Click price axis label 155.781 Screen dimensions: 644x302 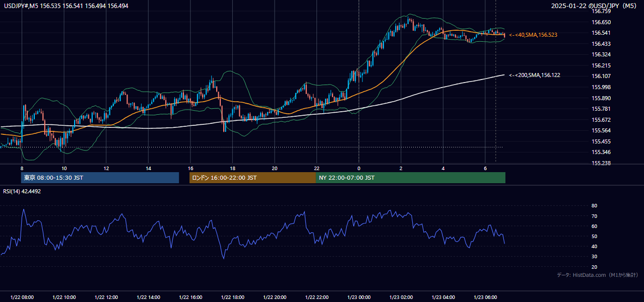coord(601,109)
